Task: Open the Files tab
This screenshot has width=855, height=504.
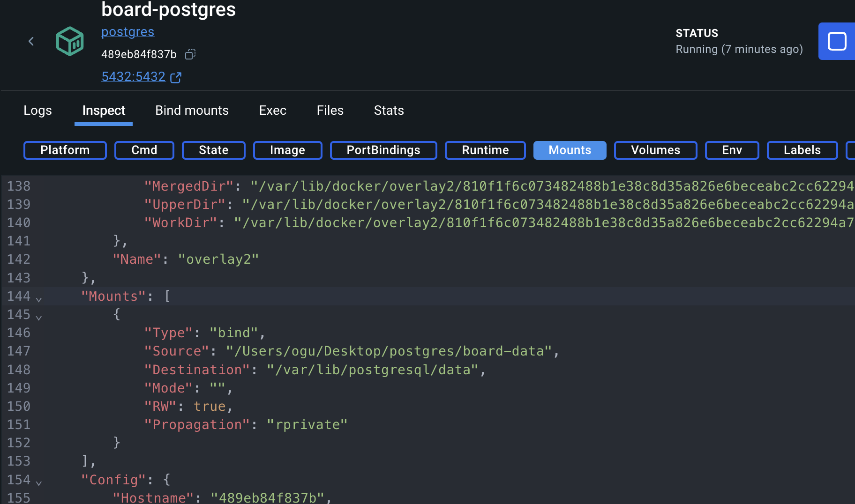Action: tap(330, 111)
